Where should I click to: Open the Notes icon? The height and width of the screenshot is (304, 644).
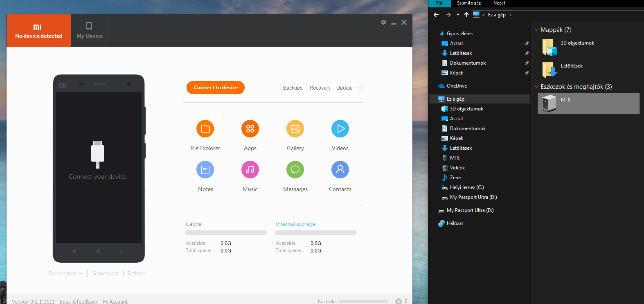click(x=205, y=170)
